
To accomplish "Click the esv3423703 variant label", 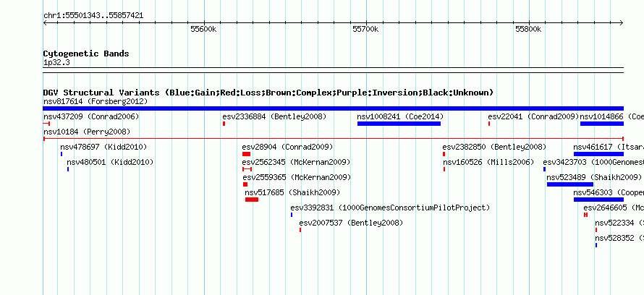I will [x=593, y=162].
